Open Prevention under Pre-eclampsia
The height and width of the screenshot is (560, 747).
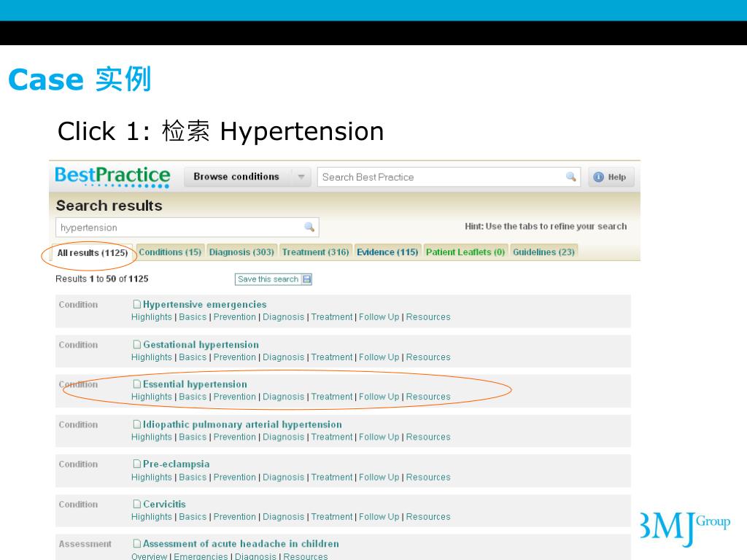(235, 477)
